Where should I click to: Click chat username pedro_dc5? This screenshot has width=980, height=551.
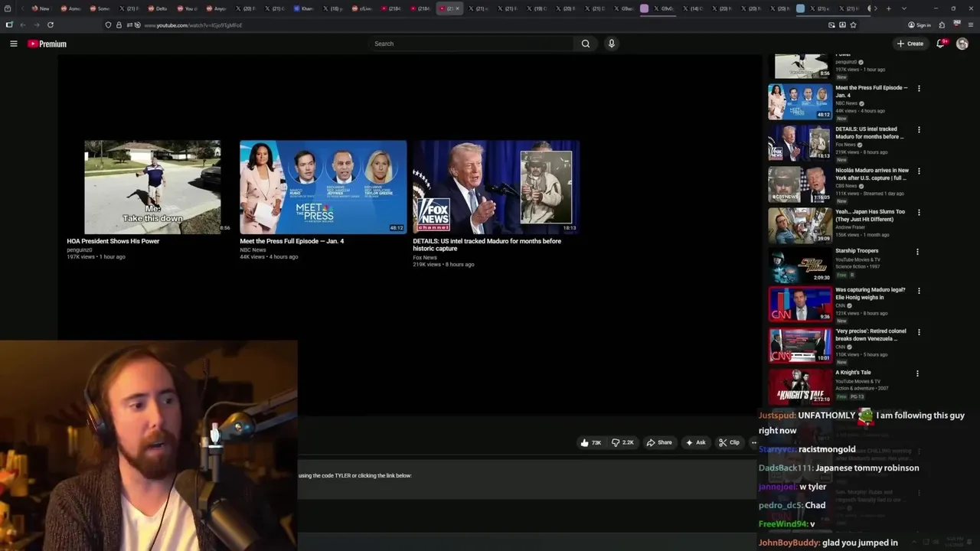click(x=780, y=505)
